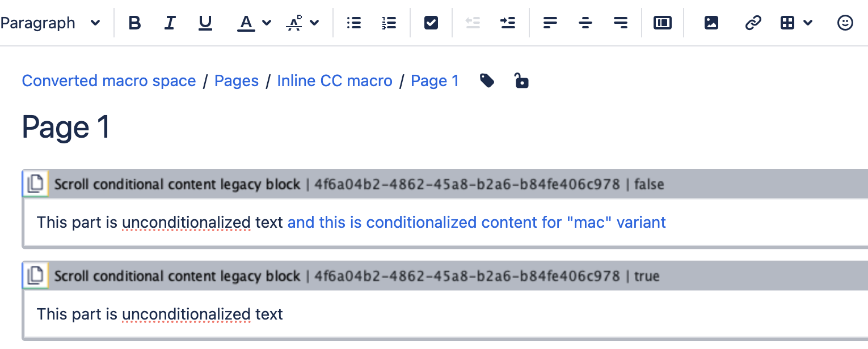Click the text color A swatch

click(246, 23)
